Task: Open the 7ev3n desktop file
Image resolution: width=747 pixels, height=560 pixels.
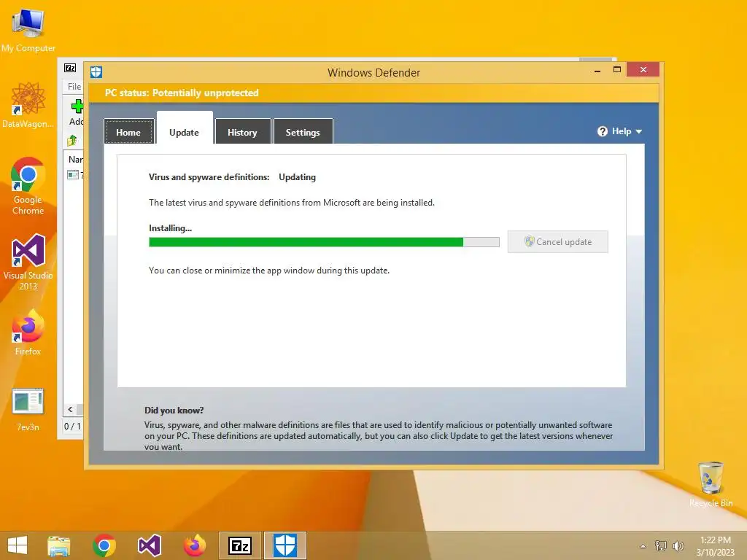Action: pyautogui.click(x=28, y=410)
